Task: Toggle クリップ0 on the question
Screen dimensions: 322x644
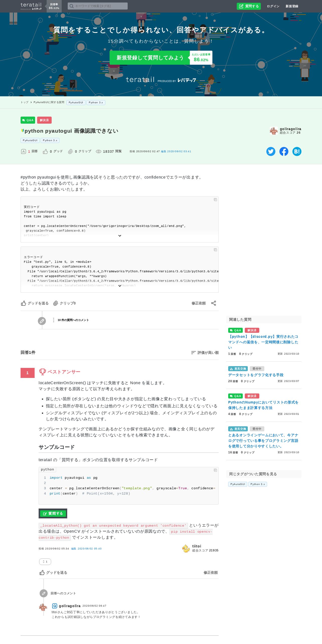Action: (x=64, y=303)
